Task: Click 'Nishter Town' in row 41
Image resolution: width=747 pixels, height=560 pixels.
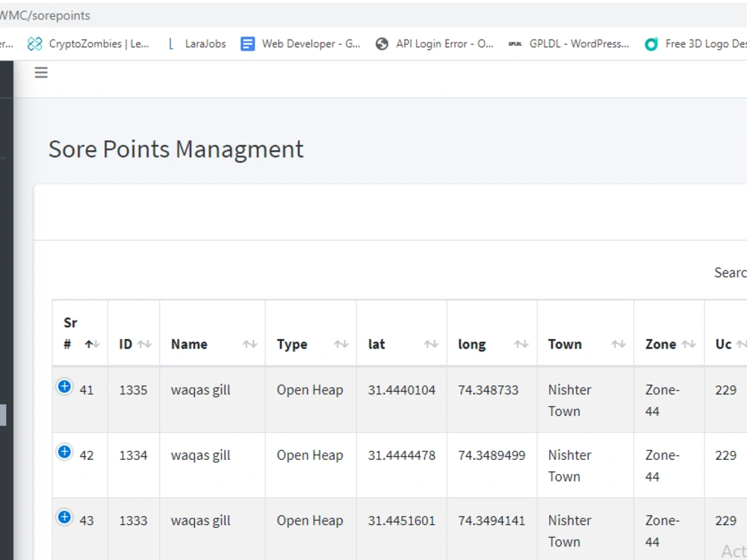Action: (x=570, y=400)
